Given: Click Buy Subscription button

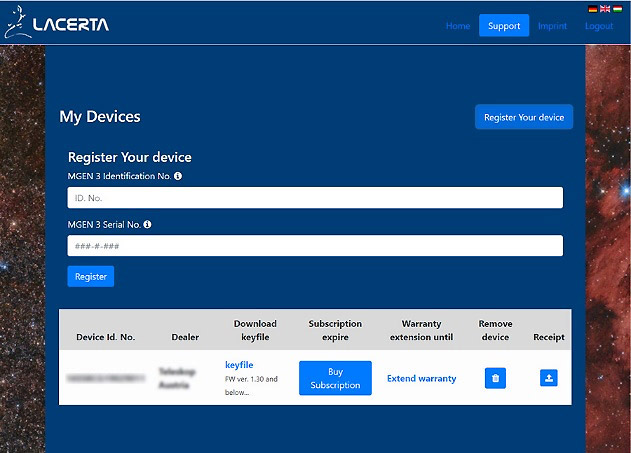Looking at the screenshot, I should tap(335, 378).
